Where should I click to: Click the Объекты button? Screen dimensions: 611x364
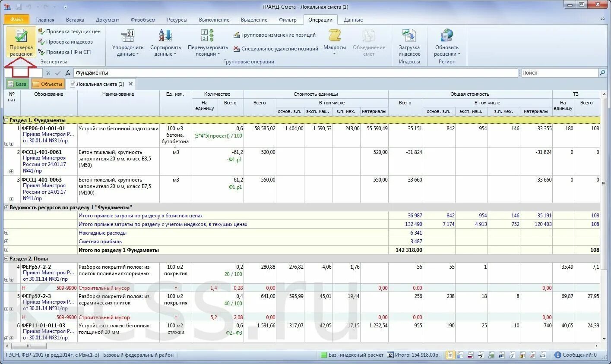click(48, 84)
